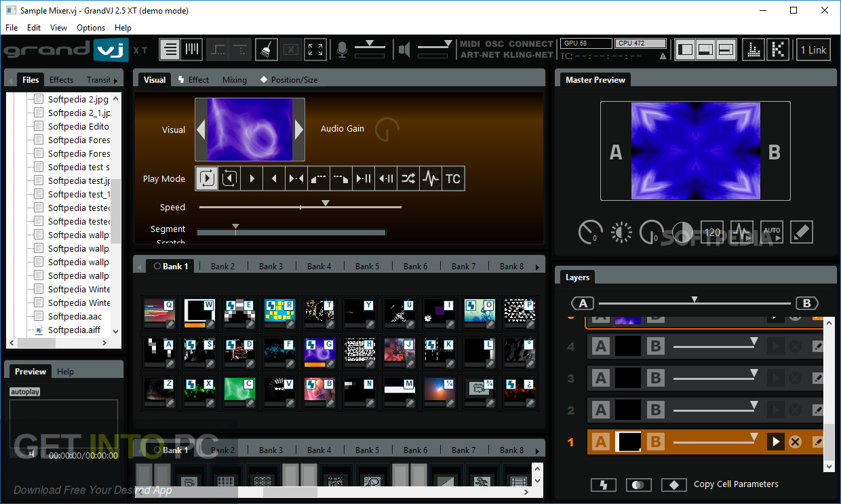Click the speaker volume icon
The width and height of the screenshot is (841, 504).
coord(404,50)
